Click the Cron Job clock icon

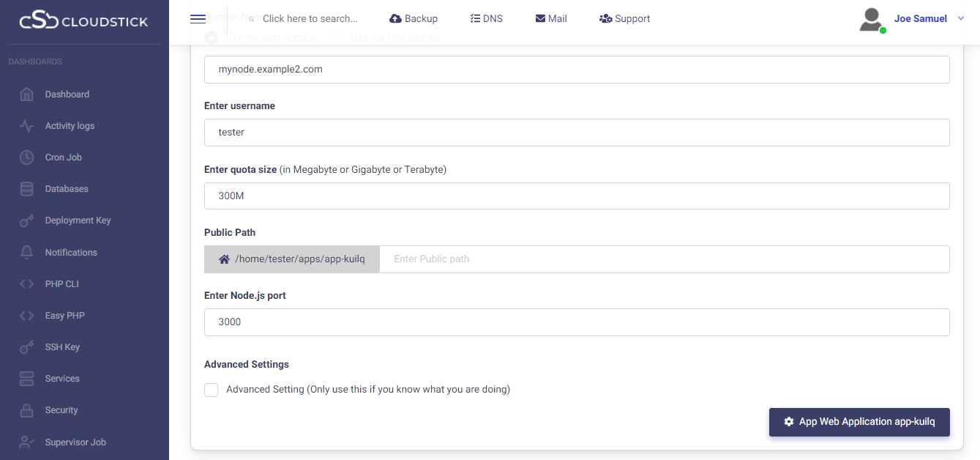pos(27,157)
